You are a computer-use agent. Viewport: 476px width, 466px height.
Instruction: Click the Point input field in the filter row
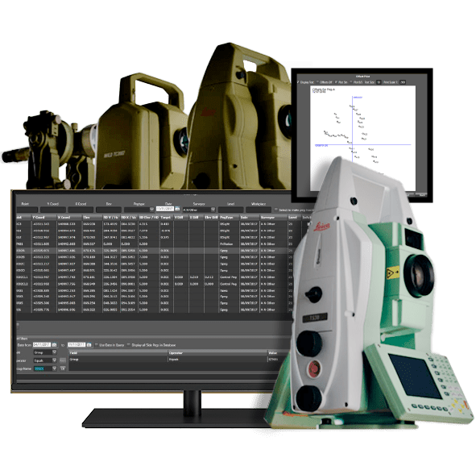pyautogui.click(x=27, y=210)
